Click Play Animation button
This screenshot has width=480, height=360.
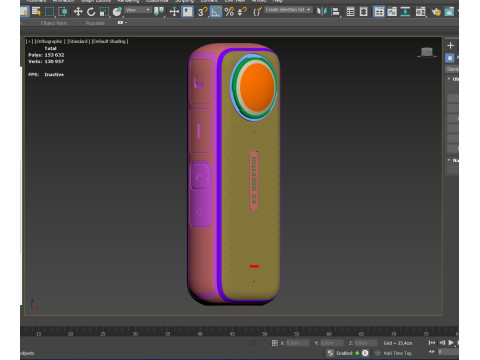tap(451, 343)
